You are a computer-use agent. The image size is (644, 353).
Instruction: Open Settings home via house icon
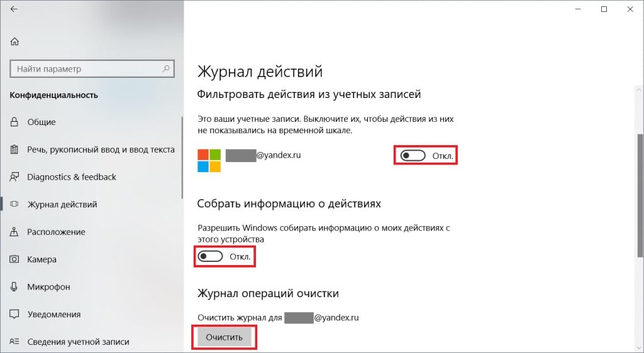(15, 41)
